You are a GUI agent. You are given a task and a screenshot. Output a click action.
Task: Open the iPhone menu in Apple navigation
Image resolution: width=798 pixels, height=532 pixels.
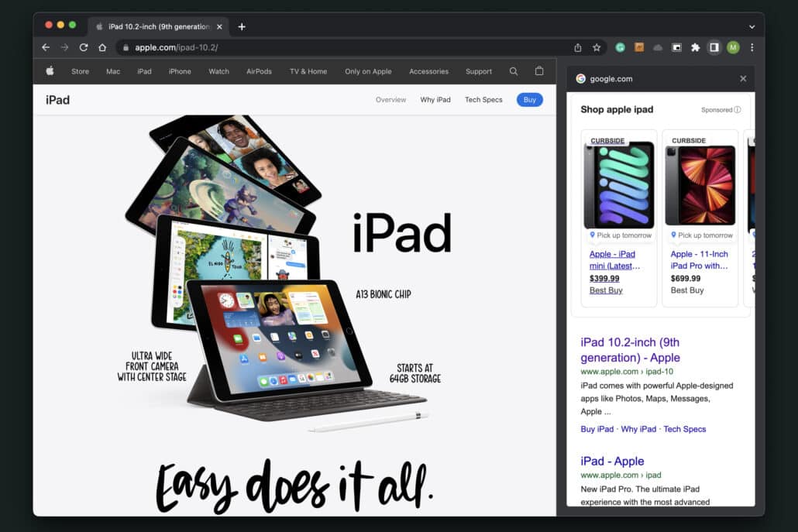click(x=180, y=71)
